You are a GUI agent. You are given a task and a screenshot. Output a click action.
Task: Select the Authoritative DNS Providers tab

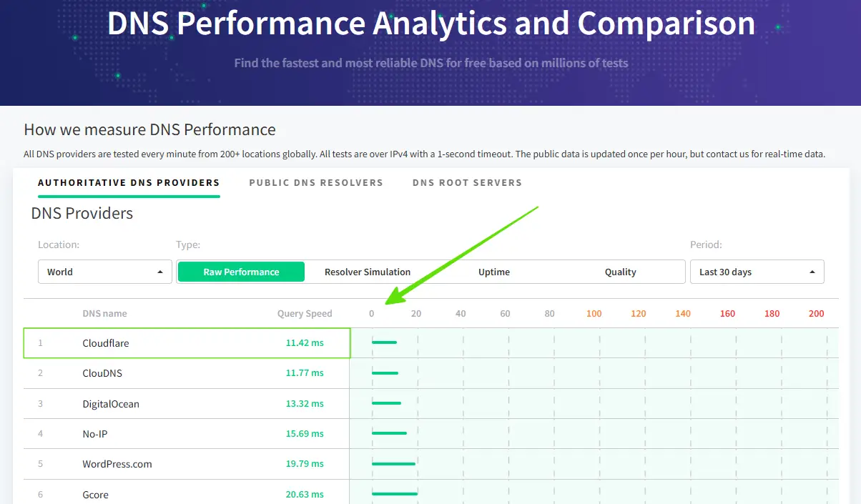click(x=129, y=182)
